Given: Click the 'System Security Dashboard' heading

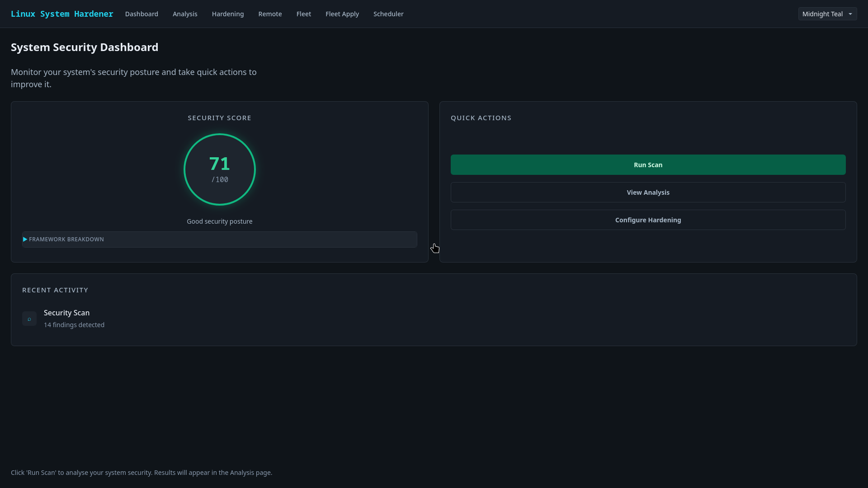Looking at the screenshot, I should coord(85,47).
